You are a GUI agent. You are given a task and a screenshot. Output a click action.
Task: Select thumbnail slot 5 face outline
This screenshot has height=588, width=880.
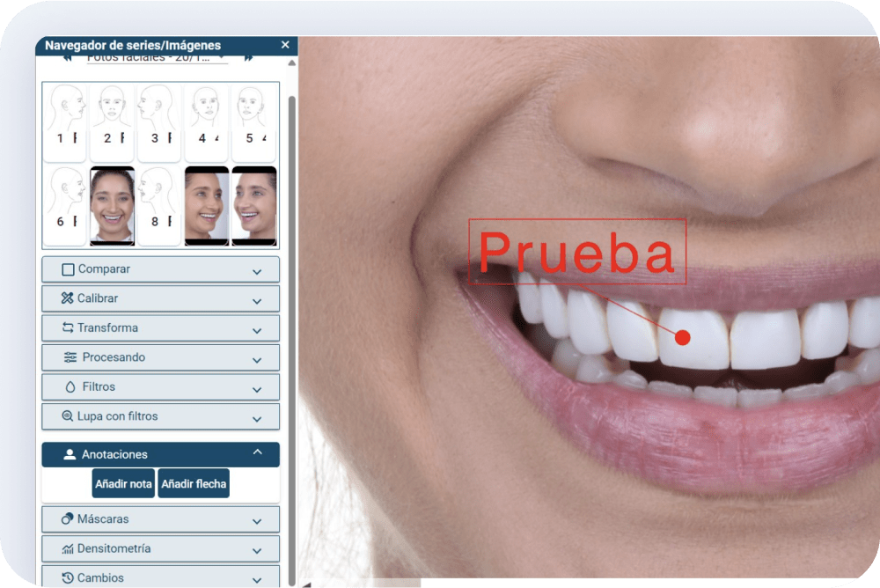[253, 121]
